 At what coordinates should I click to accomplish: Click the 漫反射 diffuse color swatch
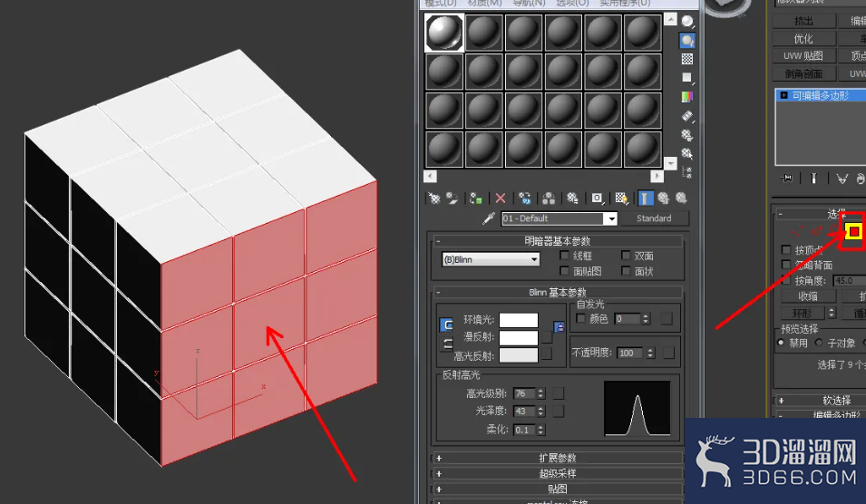(518, 338)
